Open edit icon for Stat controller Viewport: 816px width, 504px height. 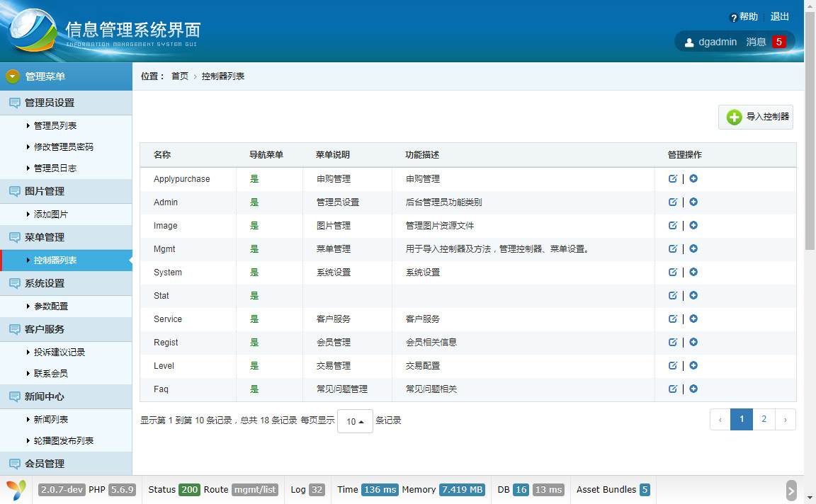(673, 295)
